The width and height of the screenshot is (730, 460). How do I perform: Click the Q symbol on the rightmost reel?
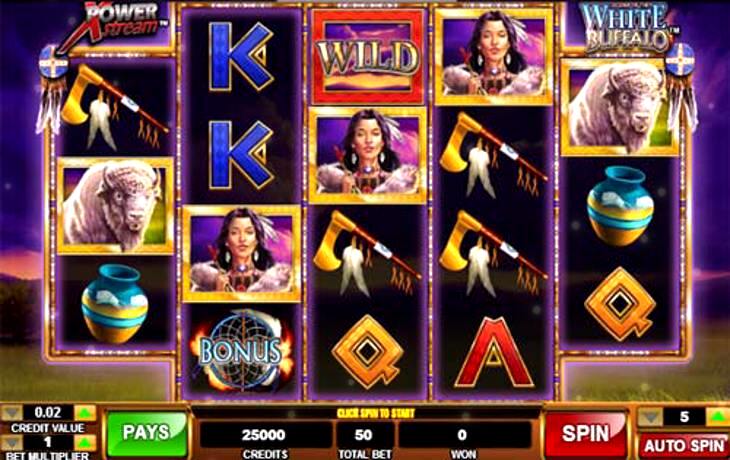point(620,303)
